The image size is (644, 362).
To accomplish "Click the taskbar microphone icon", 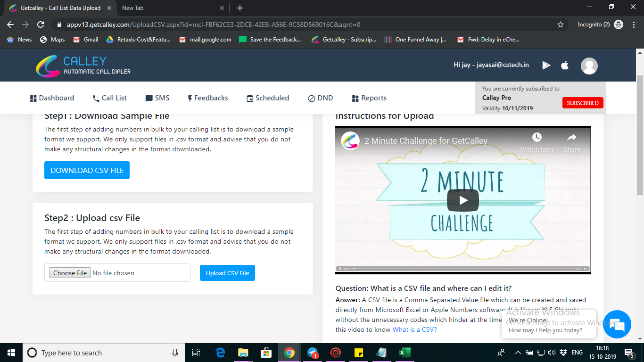I will (175, 353).
